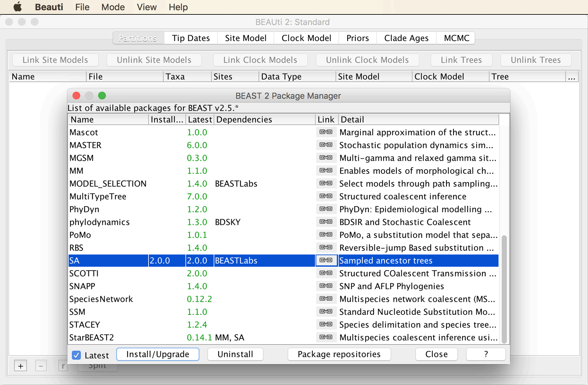Select the StarBEAST2 package name
The width and height of the screenshot is (588, 385).
91,337
